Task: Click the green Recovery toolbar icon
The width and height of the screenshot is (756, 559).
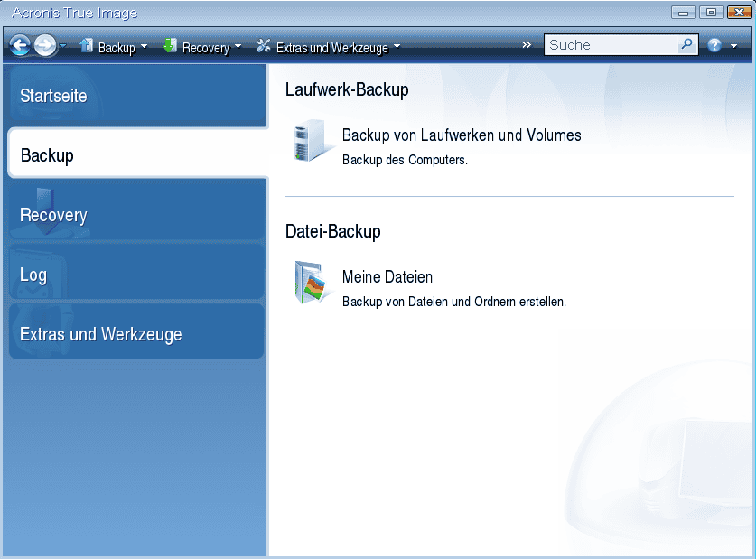Action: coord(170,46)
